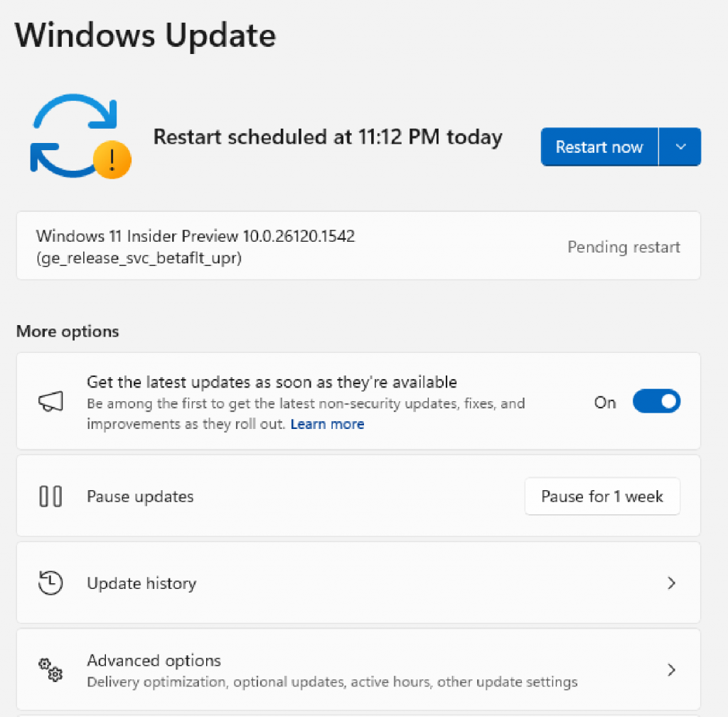Open Update history chevron arrow

(671, 583)
